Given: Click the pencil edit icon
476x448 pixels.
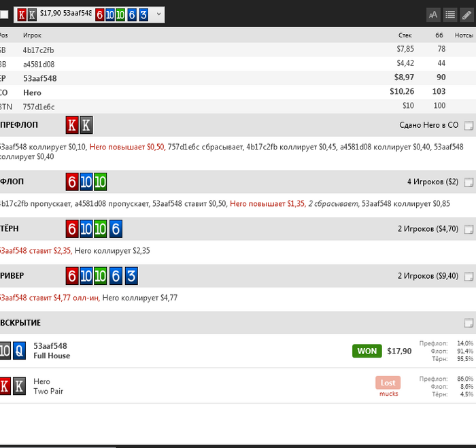Looking at the screenshot, I should (466, 14).
